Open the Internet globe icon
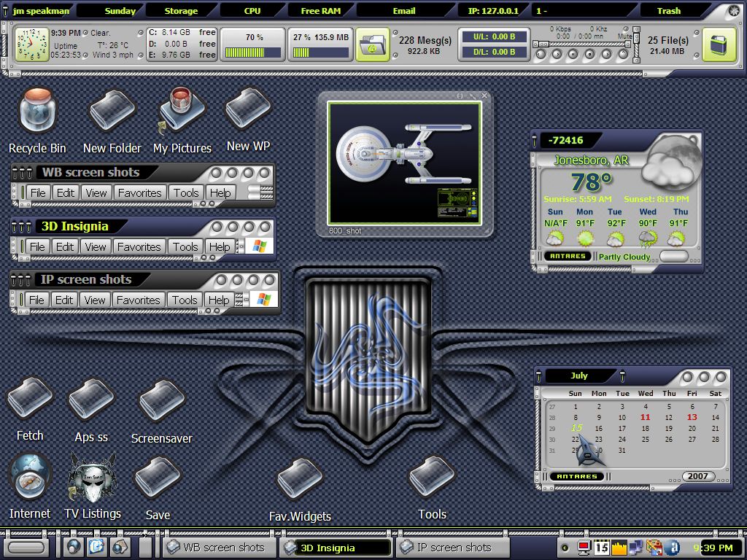Viewport: 747px width, 560px height. [x=29, y=478]
